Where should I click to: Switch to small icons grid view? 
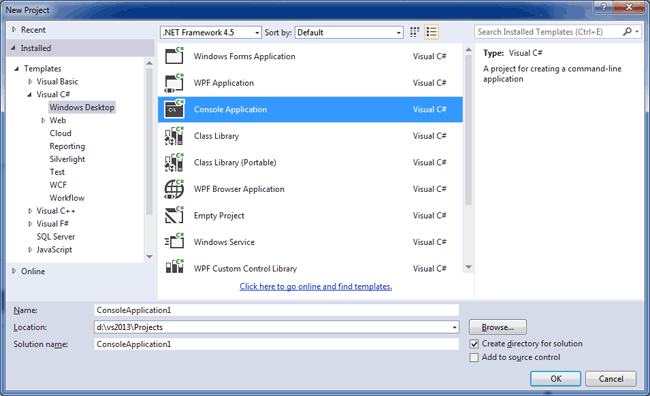coord(414,32)
